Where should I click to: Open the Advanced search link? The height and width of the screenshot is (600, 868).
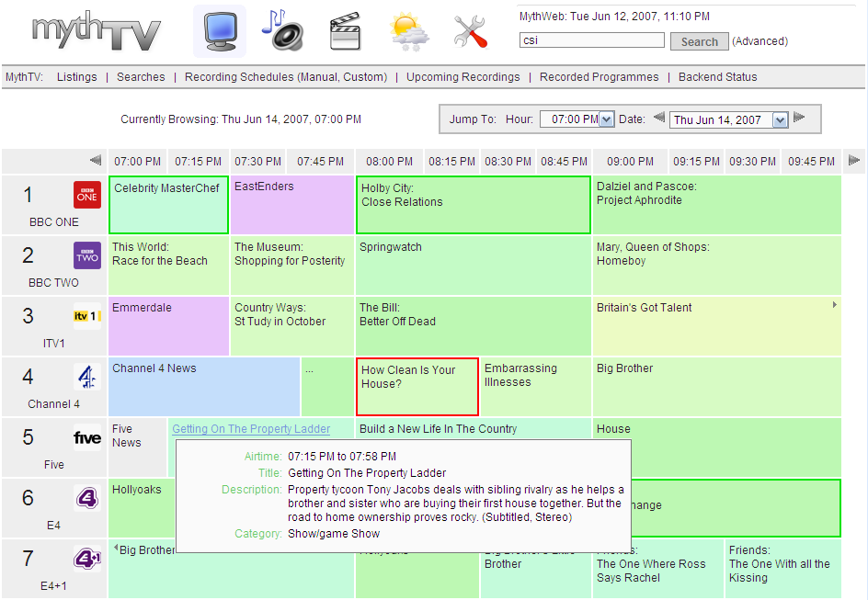[760, 41]
